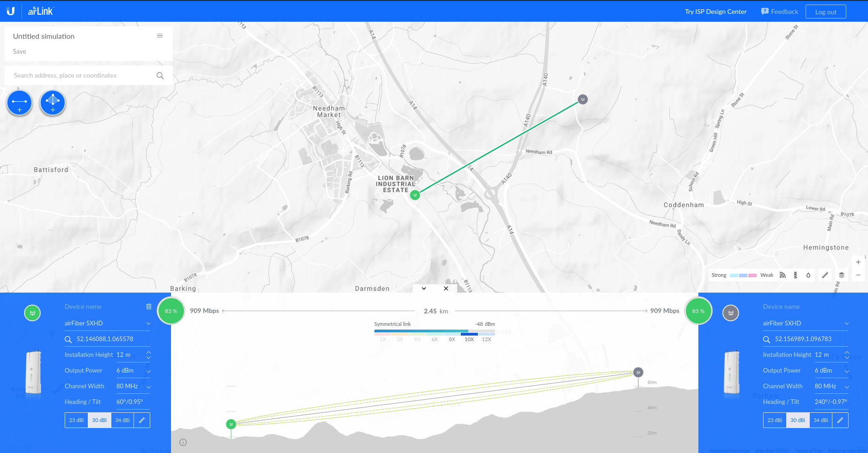The width and height of the screenshot is (868, 453).
Task: Click the airLink logo
Action: coord(41,11)
